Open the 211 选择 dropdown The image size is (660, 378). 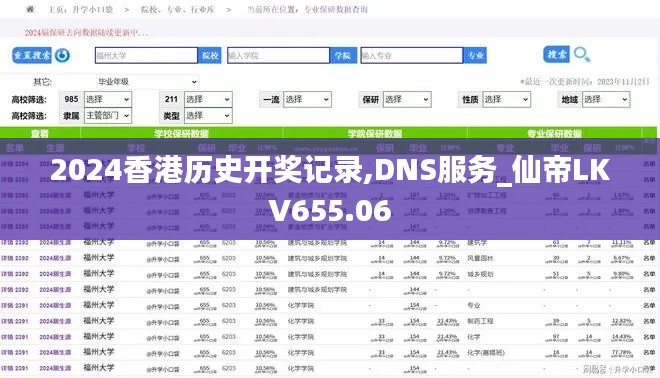(208, 99)
